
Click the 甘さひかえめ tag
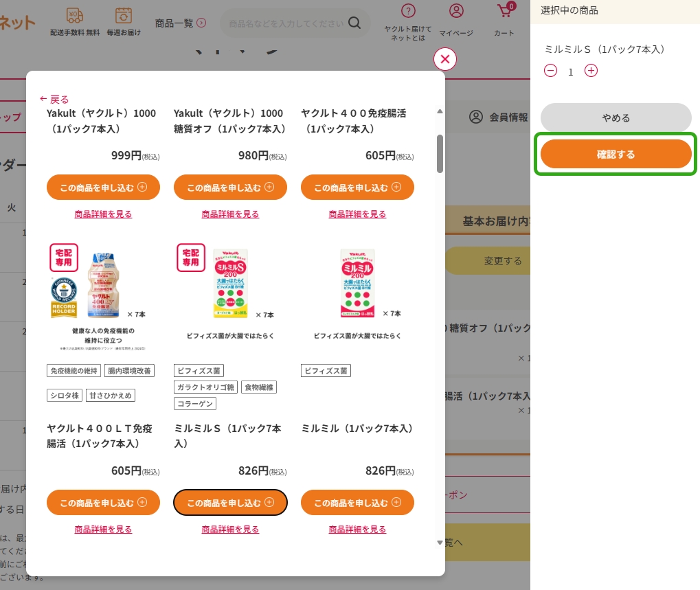pos(111,396)
